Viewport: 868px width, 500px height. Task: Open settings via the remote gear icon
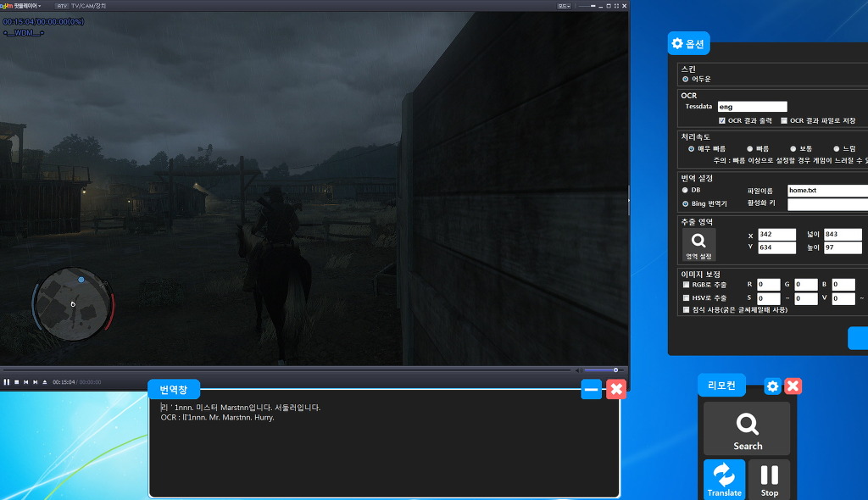772,386
